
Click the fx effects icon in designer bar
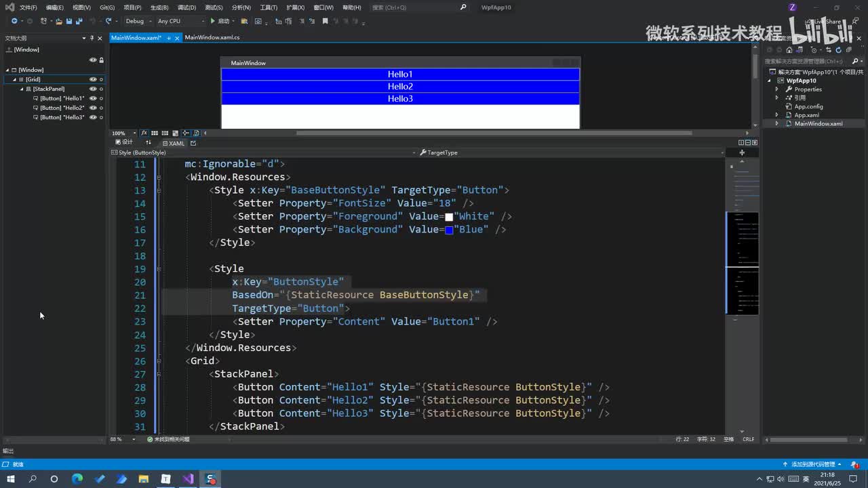[144, 133]
